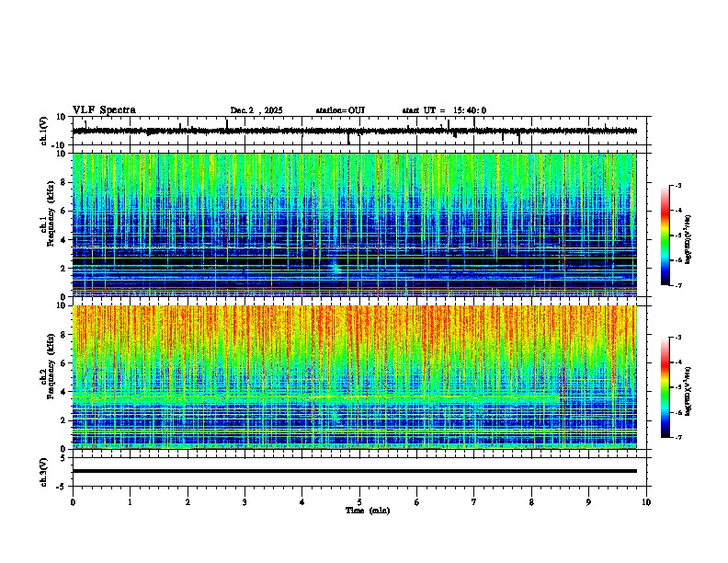Click the ch.1 voltage waveform trace
The height and width of the screenshot is (563, 728).
354,131
